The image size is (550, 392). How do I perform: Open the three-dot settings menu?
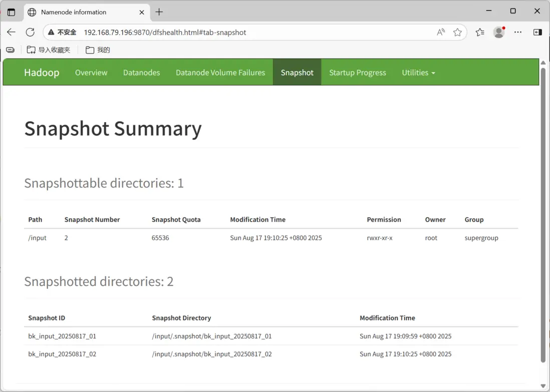(518, 32)
